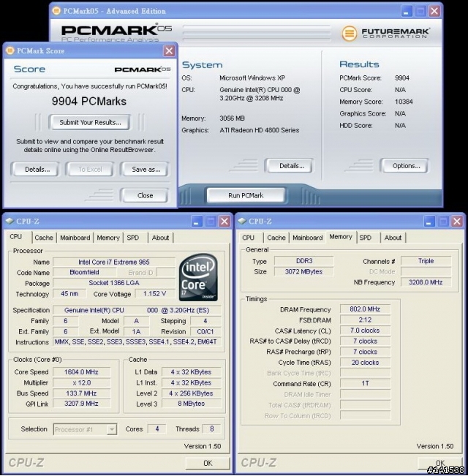The height and width of the screenshot is (476, 468).
Task: Click the Command Rate 1T value
Action: [x=365, y=383]
